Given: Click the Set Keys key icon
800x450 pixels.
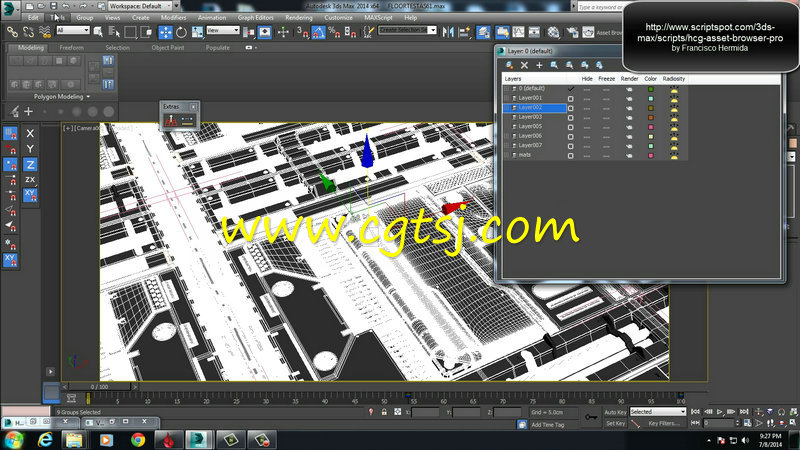Looking at the screenshot, I should (591, 417).
